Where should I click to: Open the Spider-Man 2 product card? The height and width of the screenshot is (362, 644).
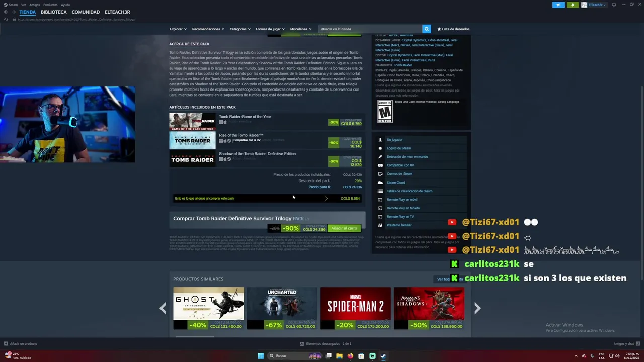click(356, 308)
